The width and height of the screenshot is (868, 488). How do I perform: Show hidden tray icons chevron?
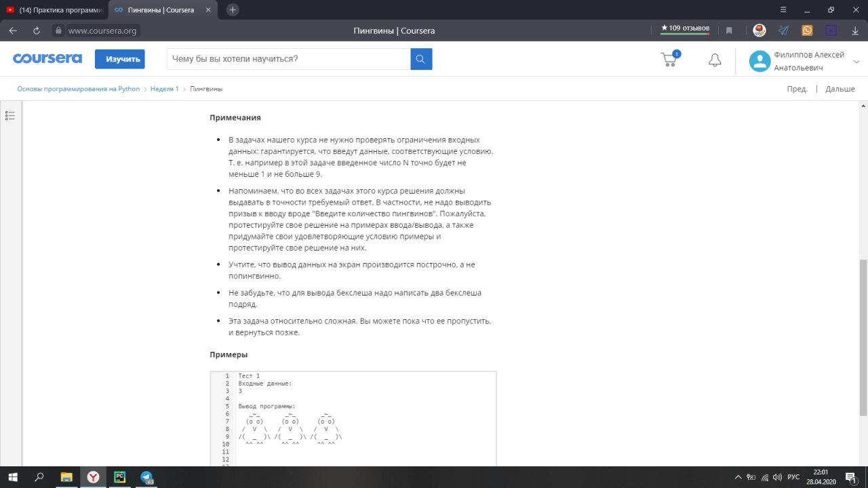[x=738, y=477]
